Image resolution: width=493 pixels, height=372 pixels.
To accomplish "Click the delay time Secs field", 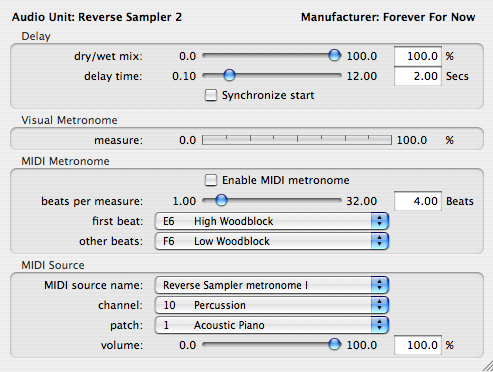I will pyautogui.click(x=418, y=76).
